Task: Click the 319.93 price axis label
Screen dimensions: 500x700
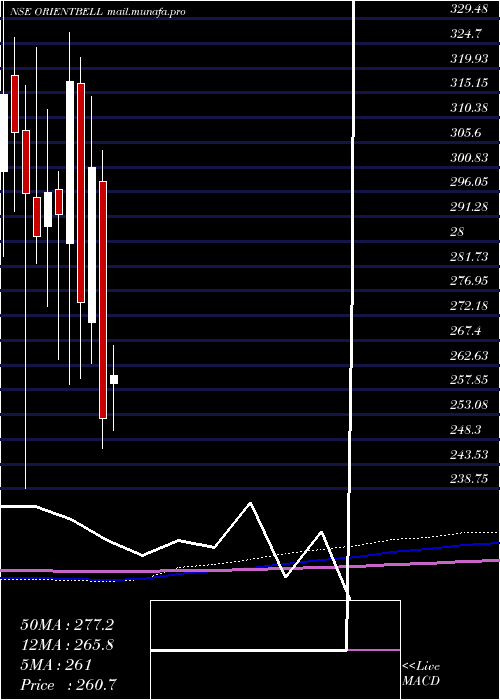Action: pos(469,59)
